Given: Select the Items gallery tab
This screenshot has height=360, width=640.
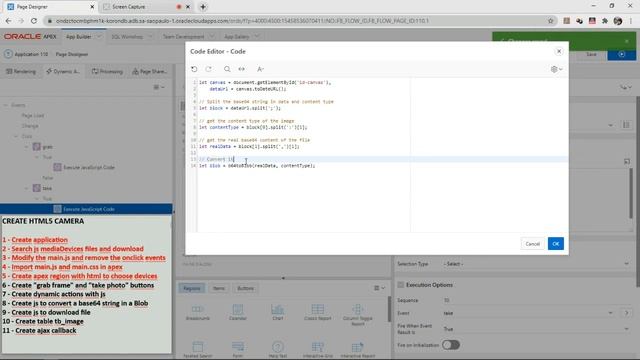Looking at the screenshot, I should 219,288.
